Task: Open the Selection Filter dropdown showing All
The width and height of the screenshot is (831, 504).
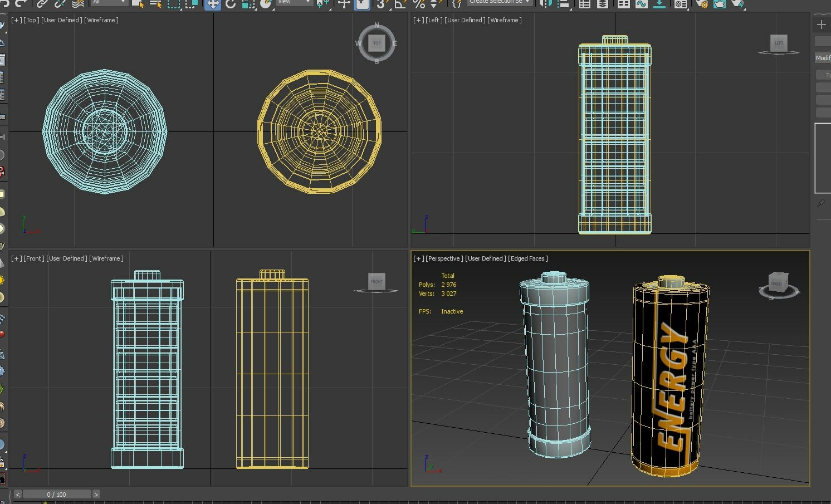Action: [x=109, y=2]
